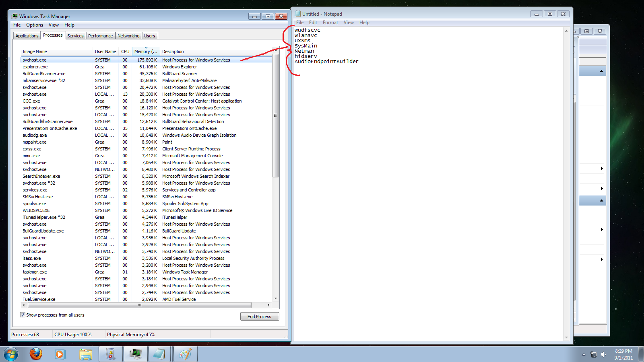Sort processes by Description column
The image size is (644, 362).
click(217, 51)
